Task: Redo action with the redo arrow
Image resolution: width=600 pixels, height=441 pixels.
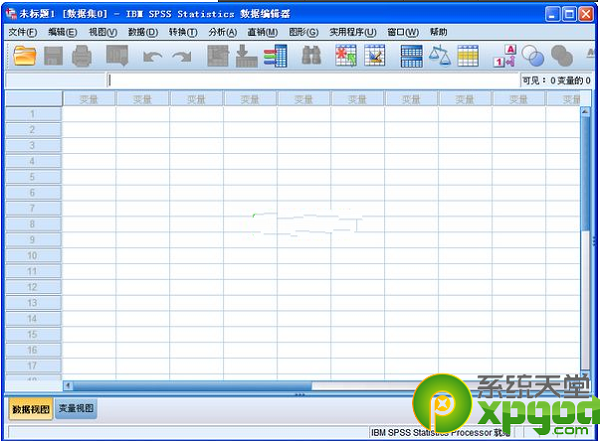Action: [x=182, y=57]
